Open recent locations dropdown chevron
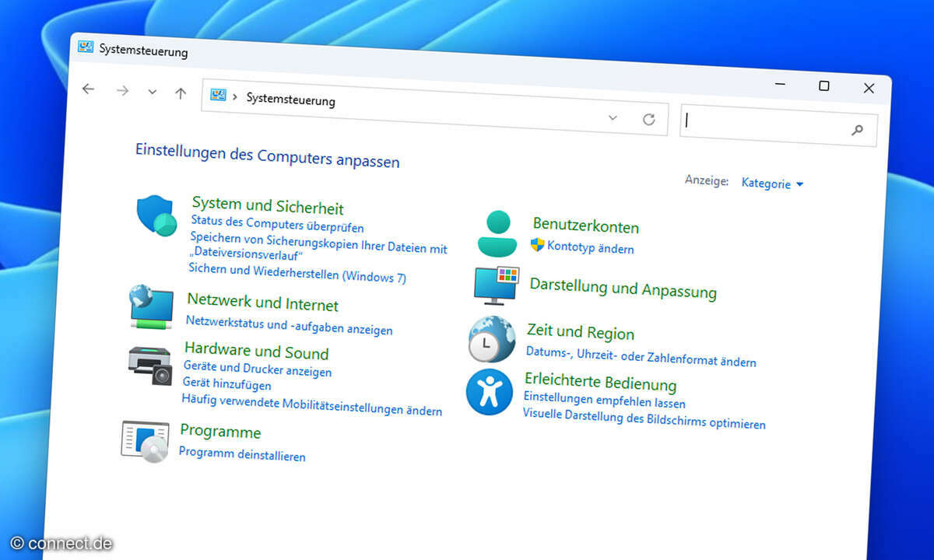This screenshot has width=934, height=560. 153,92
